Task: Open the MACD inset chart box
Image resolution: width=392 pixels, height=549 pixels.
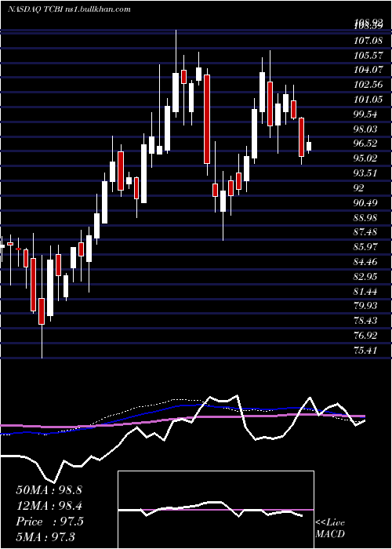Action: pyautogui.click(x=216, y=510)
